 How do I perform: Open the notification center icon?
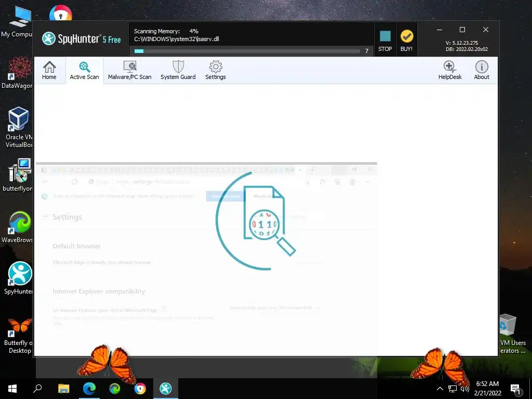pyautogui.click(x=515, y=389)
